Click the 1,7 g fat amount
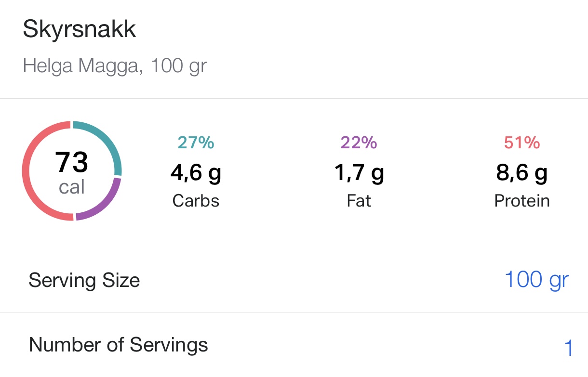 click(x=359, y=172)
